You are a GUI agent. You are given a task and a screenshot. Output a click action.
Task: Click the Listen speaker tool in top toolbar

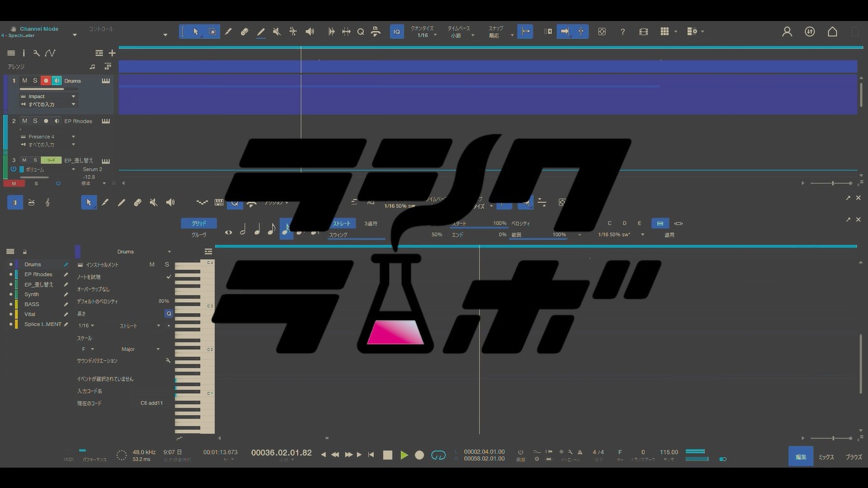point(309,32)
